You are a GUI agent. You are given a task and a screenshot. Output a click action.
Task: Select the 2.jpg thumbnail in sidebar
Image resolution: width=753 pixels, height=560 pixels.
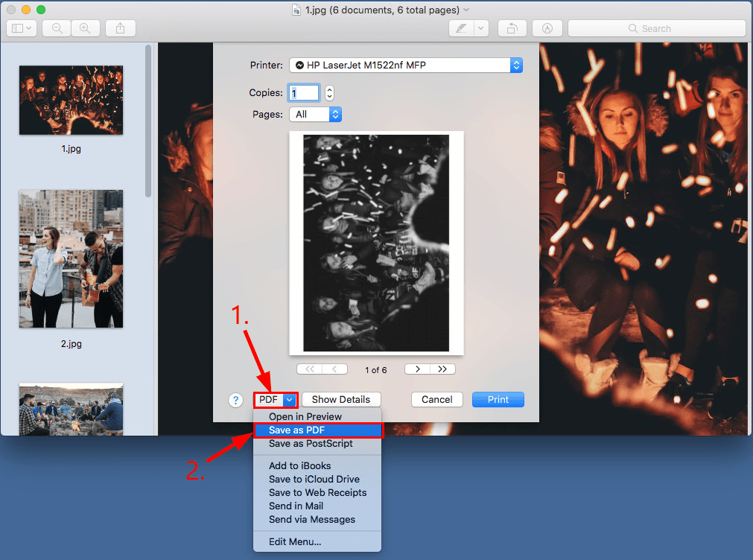point(71,259)
